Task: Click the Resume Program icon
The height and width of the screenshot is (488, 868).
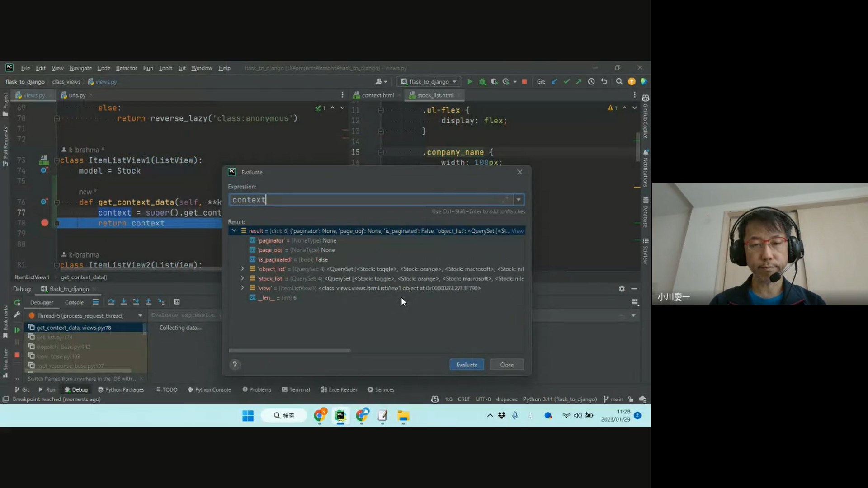Action: pos(17,330)
